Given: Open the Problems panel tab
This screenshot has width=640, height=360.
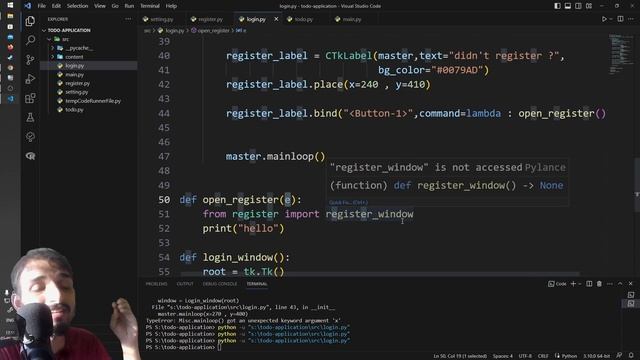Looking at the screenshot, I should click(156, 284).
